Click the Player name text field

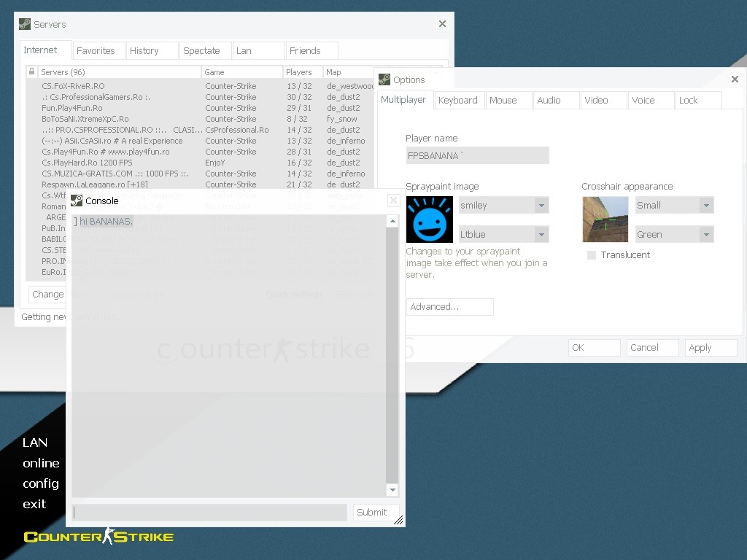(x=477, y=155)
